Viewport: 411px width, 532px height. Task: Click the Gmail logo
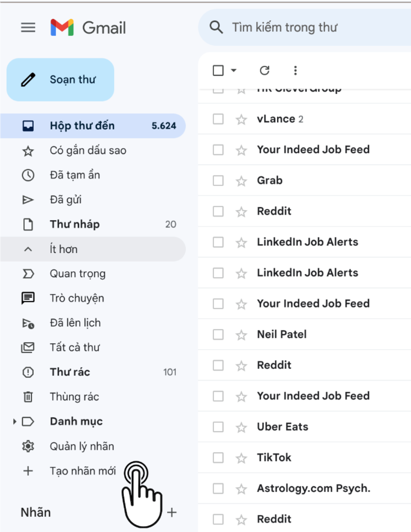pyautogui.click(x=88, y=27)
